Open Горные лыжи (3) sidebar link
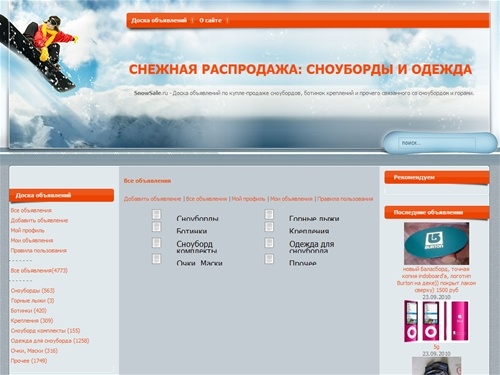Image resolution: width=500 pixels, height=375 pixels. pyautogui.click(x=32, y=300)
